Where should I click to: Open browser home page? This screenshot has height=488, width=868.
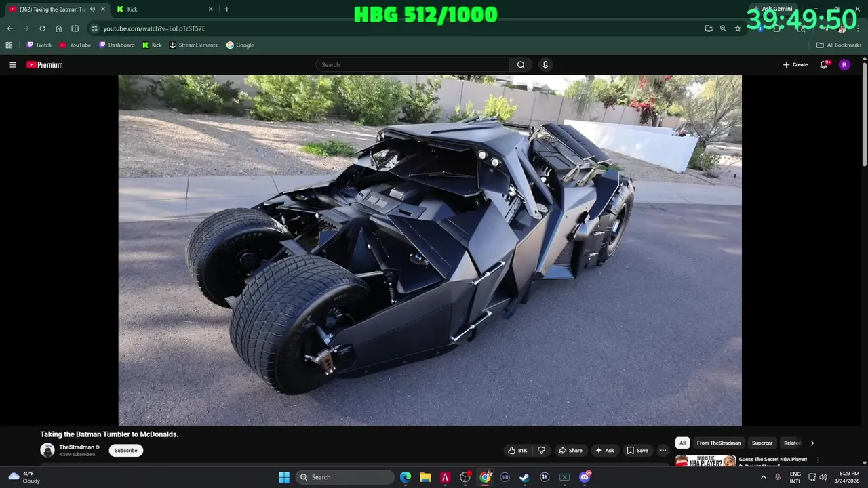pyautogui.click(x=58, y=28)
